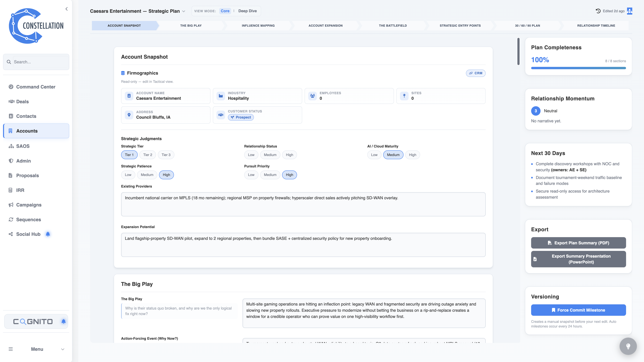Viewport: 644px width, 362px height.
Task: Click the Proposals document icon
Action: (10, 175)
